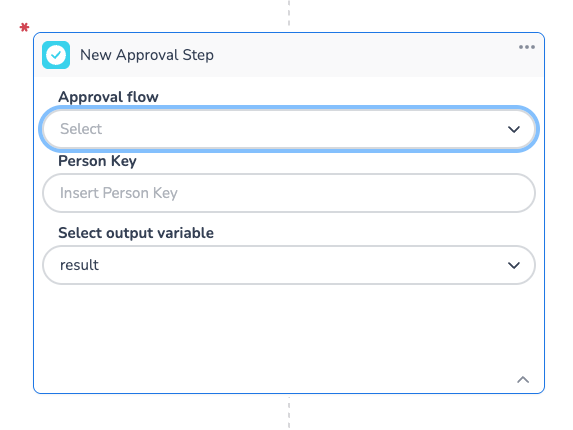Collapse the step card with the bottom chevron

pos(523,380)
